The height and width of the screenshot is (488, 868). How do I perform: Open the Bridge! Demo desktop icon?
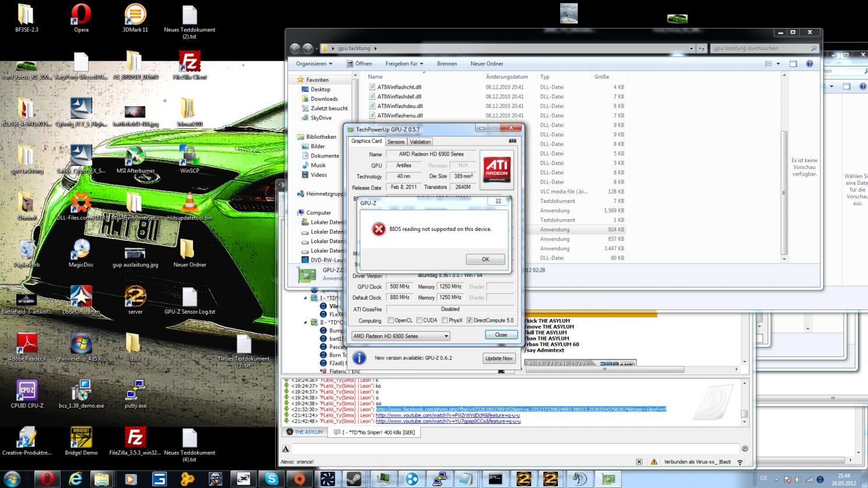[81, 441]
